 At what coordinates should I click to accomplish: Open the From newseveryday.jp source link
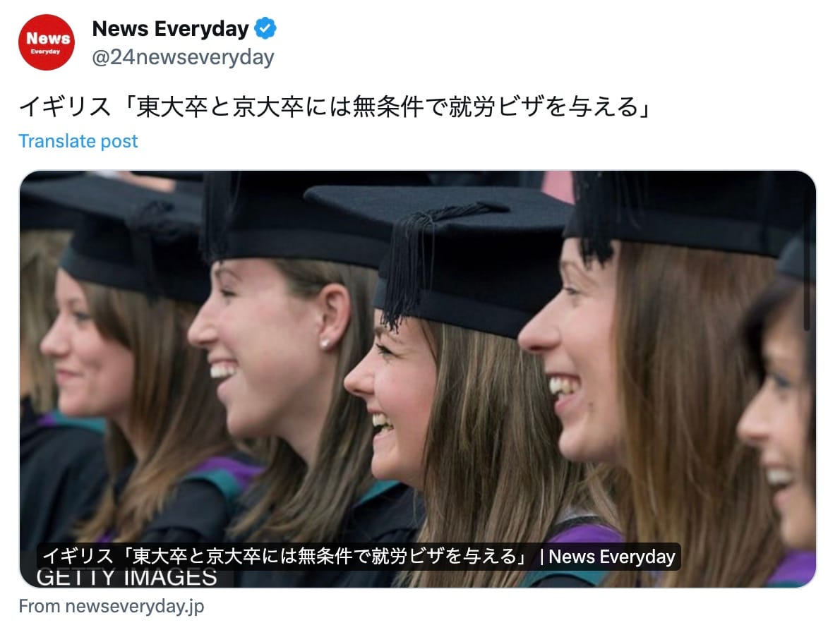point(112,606)
